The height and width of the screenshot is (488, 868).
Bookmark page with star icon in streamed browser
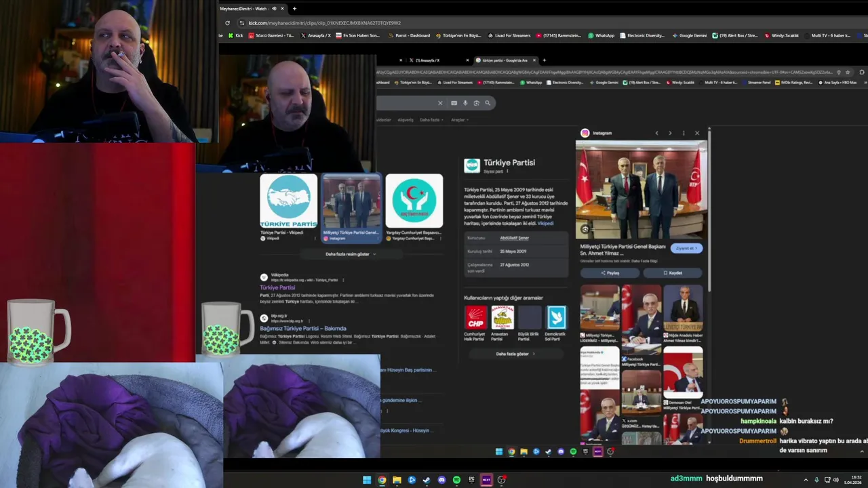(848, 72)
